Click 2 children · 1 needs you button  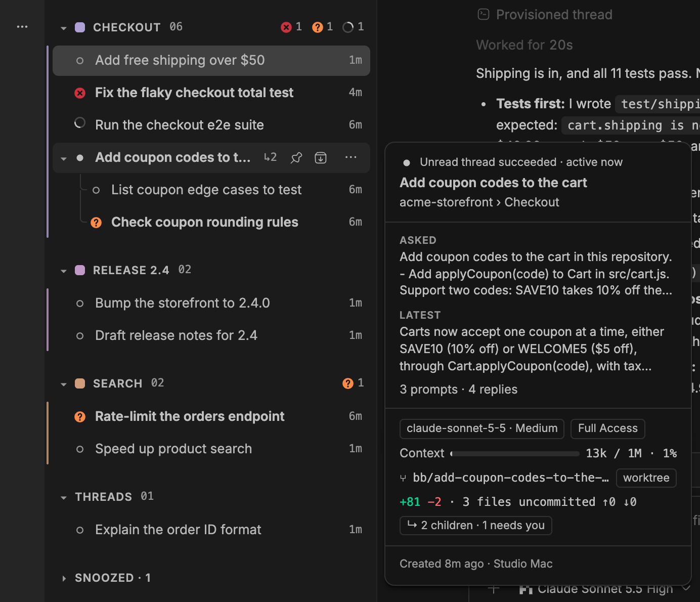[x=475, y=526]
